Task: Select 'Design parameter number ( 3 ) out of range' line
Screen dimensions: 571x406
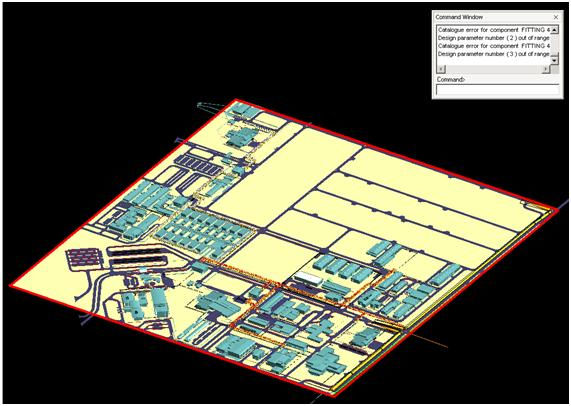Action: pos(493,54)
